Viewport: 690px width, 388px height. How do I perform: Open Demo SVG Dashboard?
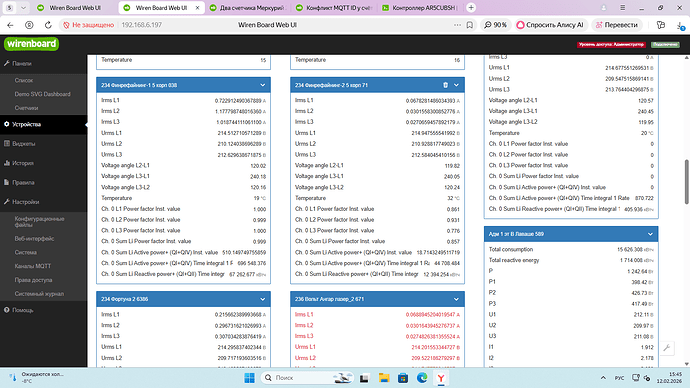coord(42,94)
